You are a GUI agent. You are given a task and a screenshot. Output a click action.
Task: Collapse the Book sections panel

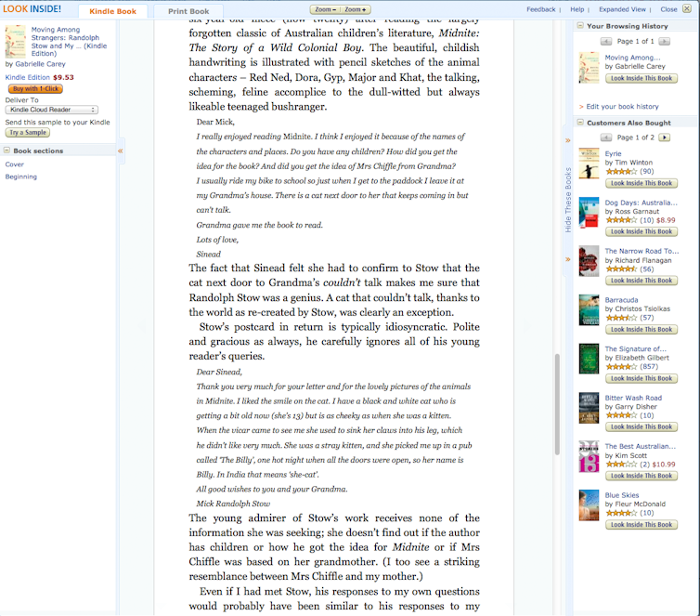[x=6, y=151]
